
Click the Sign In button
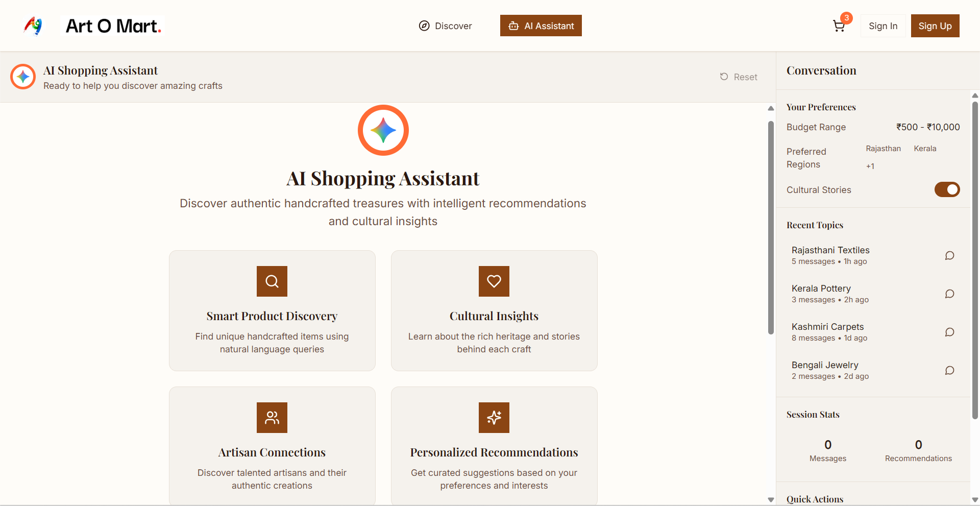(883, 26)
